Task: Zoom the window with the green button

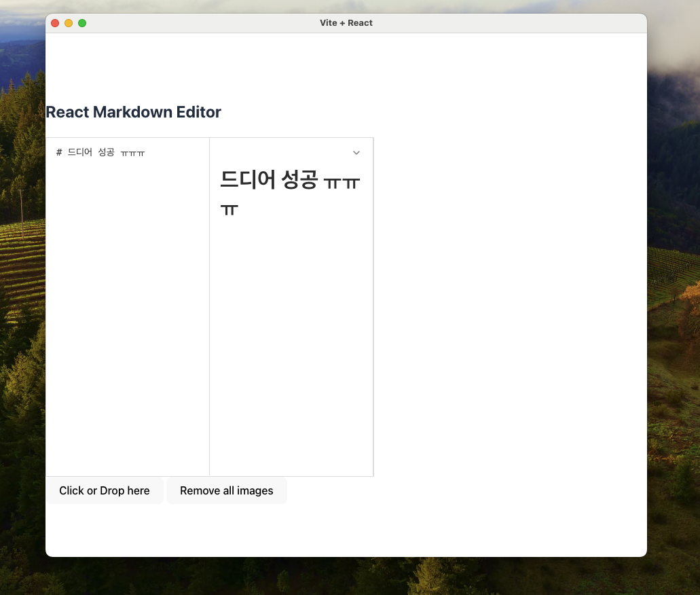Action: coord(82,23)
